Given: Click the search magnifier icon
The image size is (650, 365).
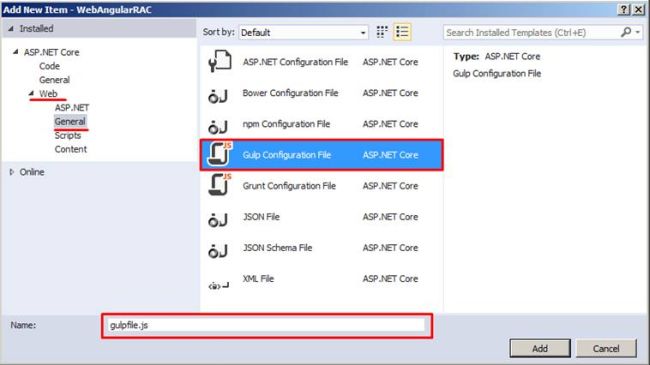Looking at the screenshot, I should tap(626, 32).
